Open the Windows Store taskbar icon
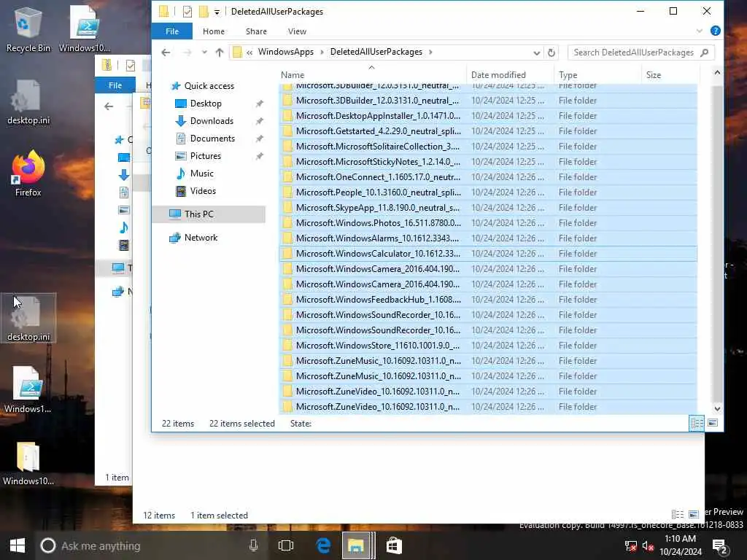This screenshot has width=747, height=560. (x=394, y=545)
